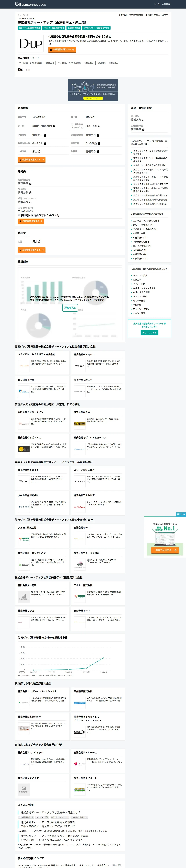Image resolution: width=186 pixels, height=868 pixels.
Task: Click the BtoB feature chip
Action: 28,70
